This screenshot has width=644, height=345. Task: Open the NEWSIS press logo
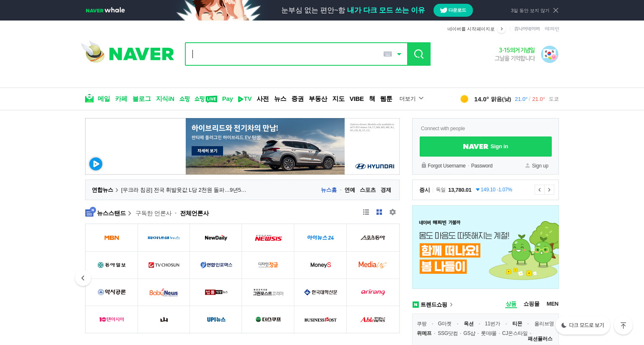coord(268,238)
